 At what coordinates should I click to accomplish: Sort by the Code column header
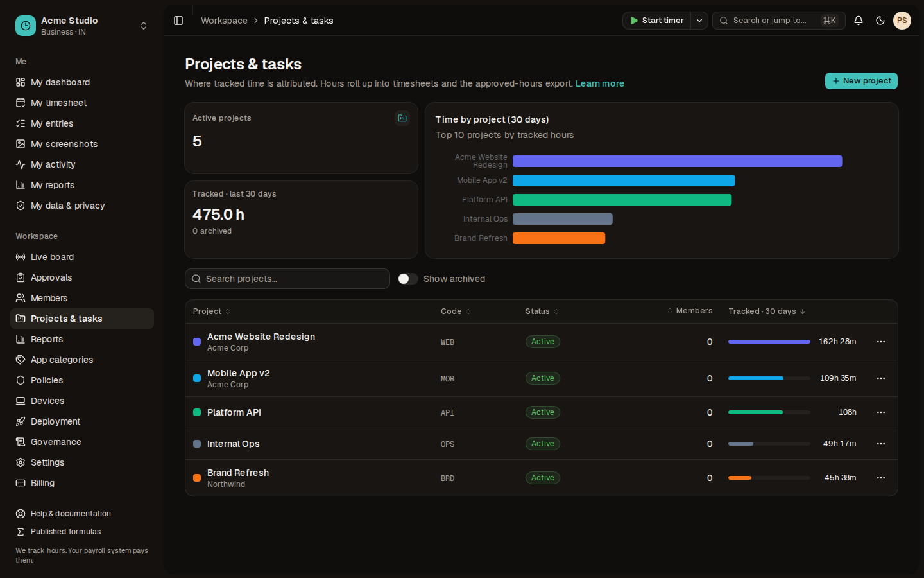pyautogui.click(x=456, y=311)
